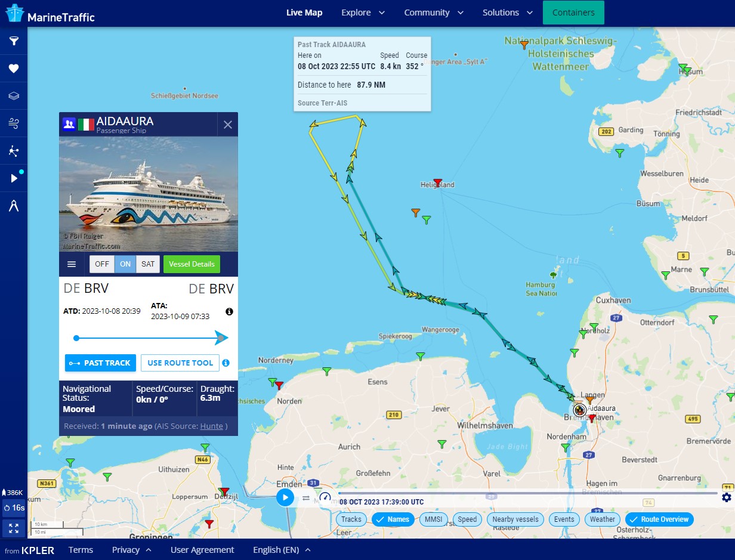The image size is (735, 560).
Task: Switch vessel track toggle to SAT
Action: (x=148, y=264)
